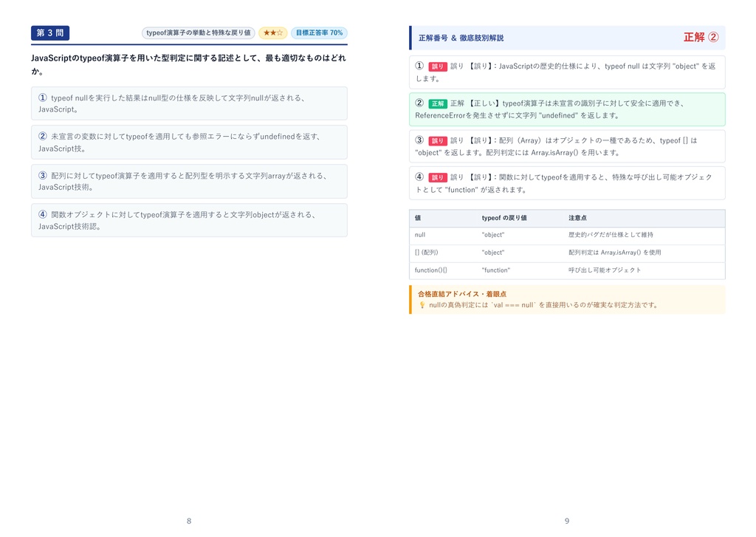Screen dimensions: 756x537
Task: Click the [] (配列) table cell
Action: [x=426, y=253]
